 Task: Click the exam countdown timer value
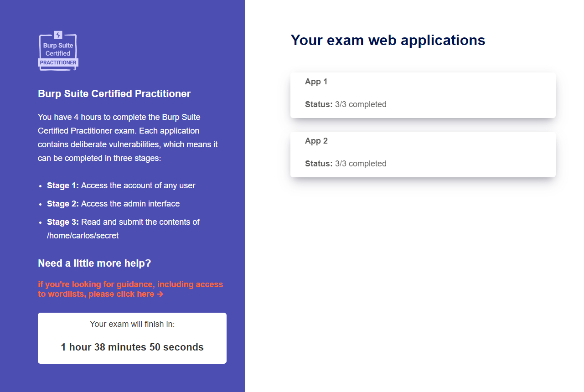click(x=132, y=347)
